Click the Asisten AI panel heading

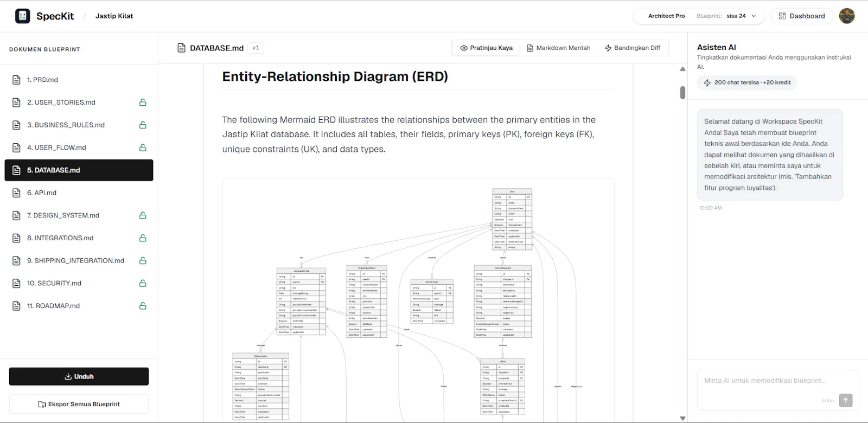pyautogui.click(x=717, y=47)
